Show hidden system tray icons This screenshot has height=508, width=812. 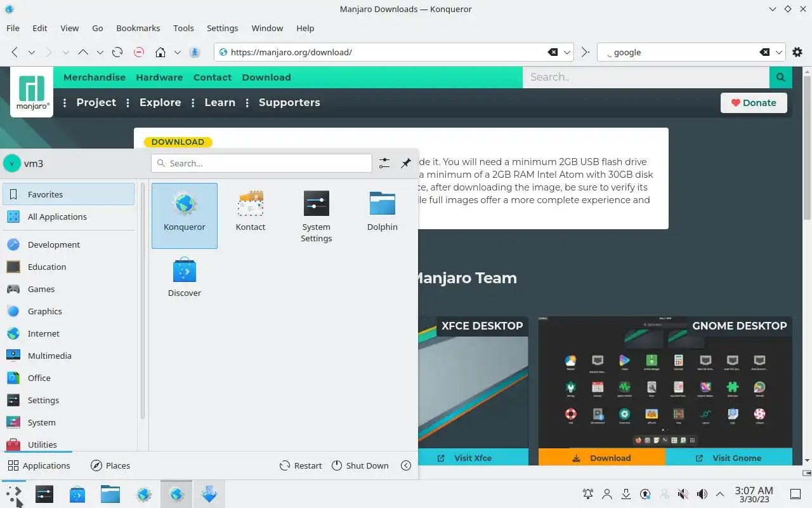(720, 494)
